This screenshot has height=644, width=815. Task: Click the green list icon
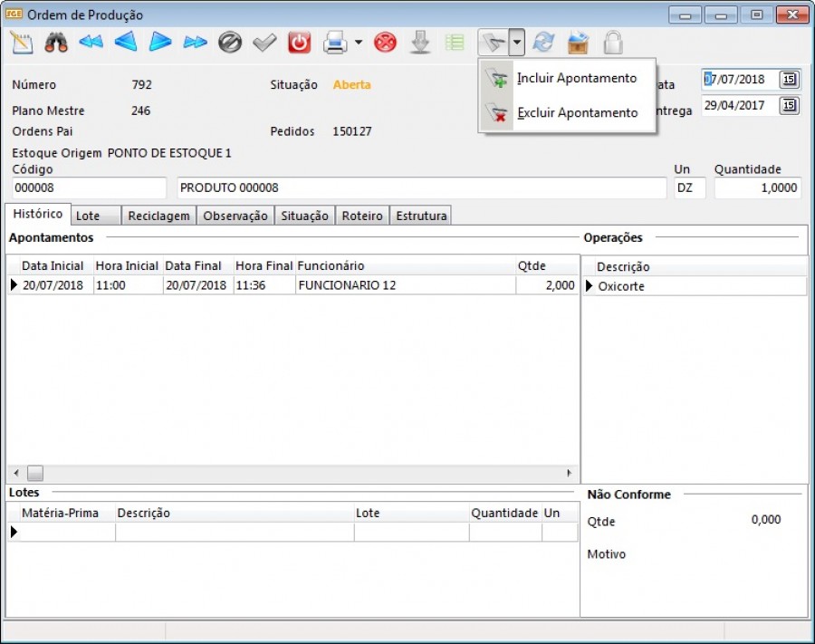[455, 43]
